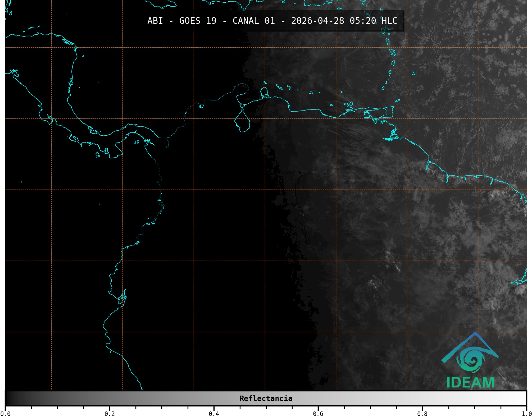532x417 pixels.
Task: Click the 0.6 tick label on the colorbar
Action: (318, 414)
